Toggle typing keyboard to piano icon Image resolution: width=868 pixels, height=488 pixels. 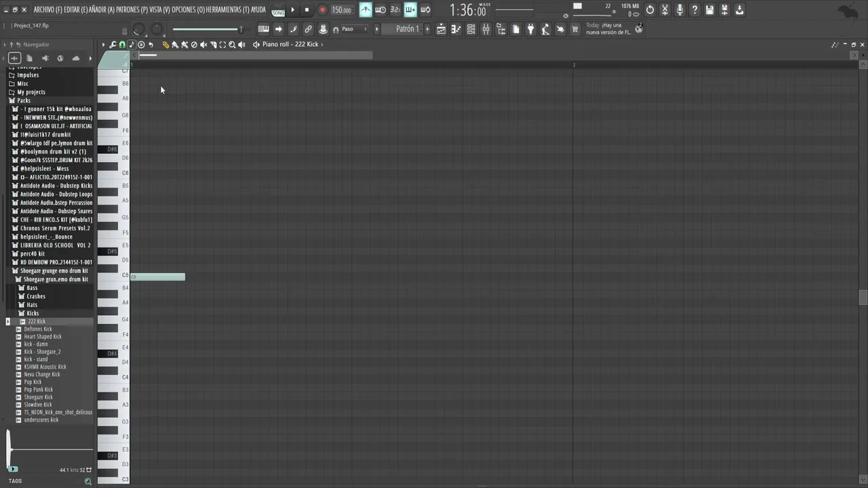point(263,29)
